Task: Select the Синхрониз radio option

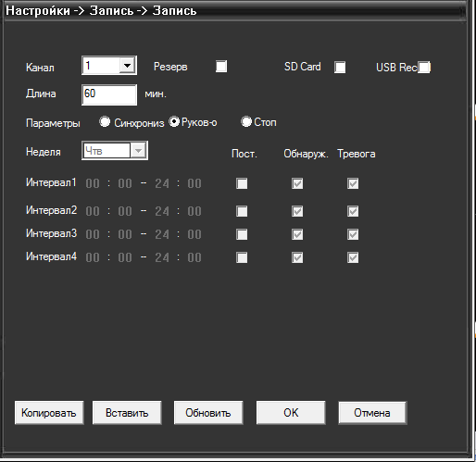Action: pos(105,121)
